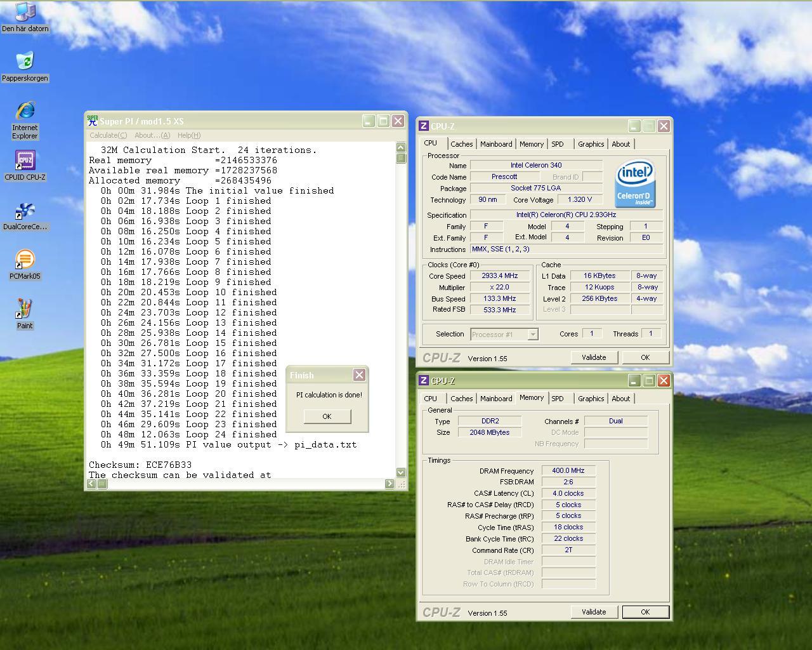Switch to CPU tab in lower CPU-Z
Viewport: 812px width, 650px height.
pyautogui.click(x=431, y=399)
